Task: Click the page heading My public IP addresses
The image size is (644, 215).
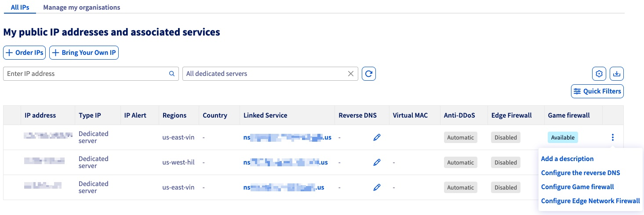Action: (x=112, y=32)
